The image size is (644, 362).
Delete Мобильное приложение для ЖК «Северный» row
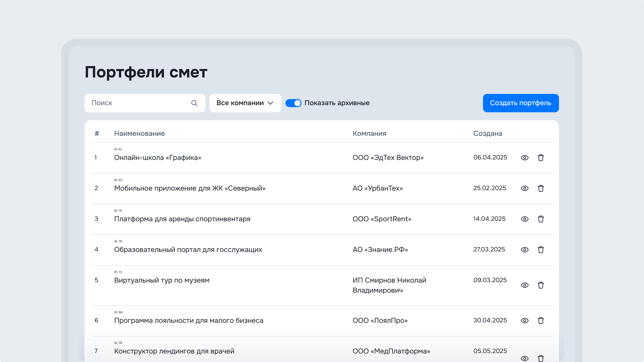[541, 188]
